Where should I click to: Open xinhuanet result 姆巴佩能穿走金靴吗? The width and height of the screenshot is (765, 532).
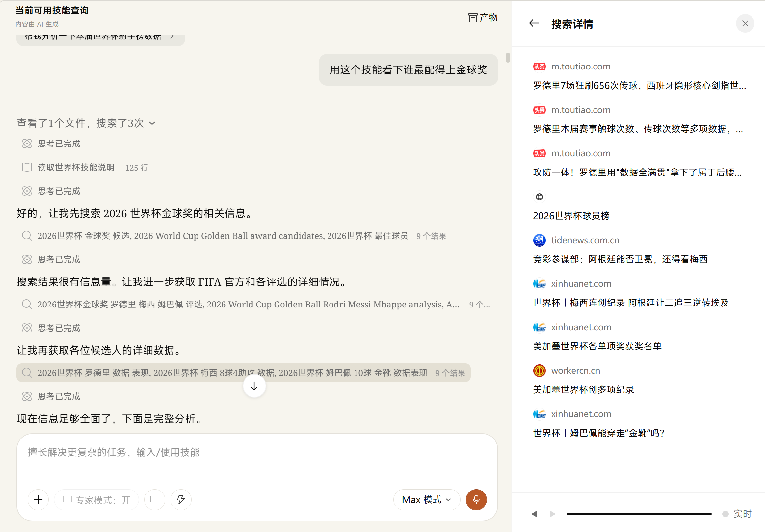[x=599, y=424]
